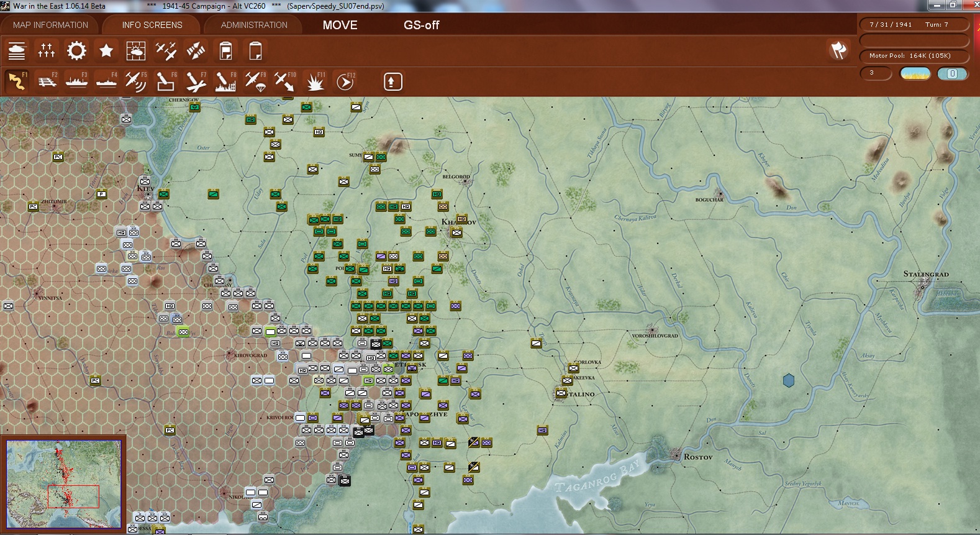Image resolution: width=980 pixels, height=535 pixels.
Task: Click the Chernigov city label
Action: (184, 99)
